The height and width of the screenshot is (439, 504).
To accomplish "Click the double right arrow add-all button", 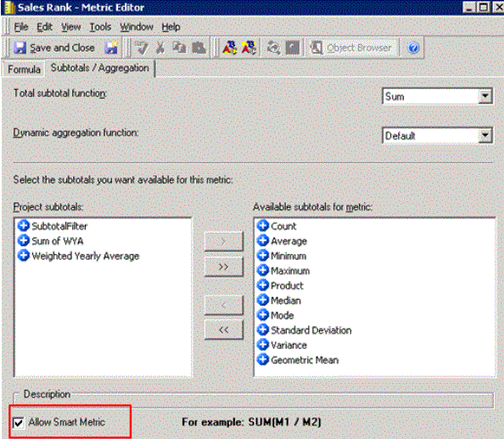I will (223, 267).
